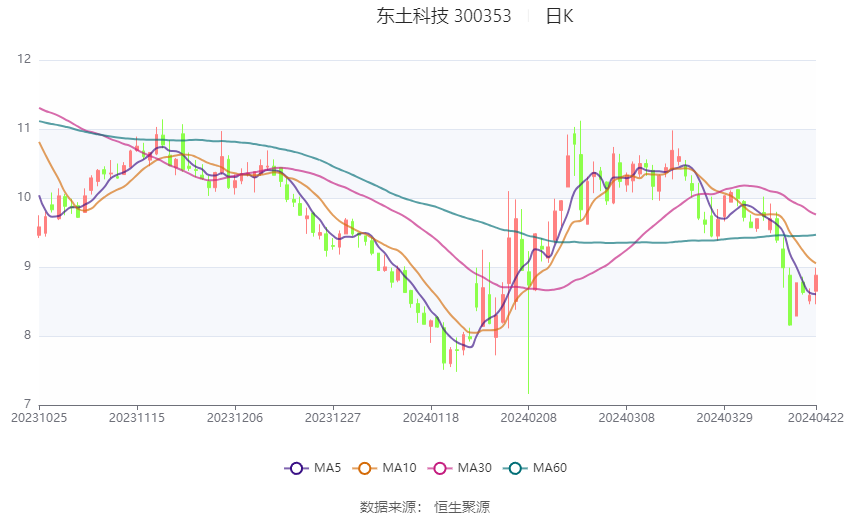Toggle the MA60 legend series
850x517 pixels.
click(x=535, y=468)
